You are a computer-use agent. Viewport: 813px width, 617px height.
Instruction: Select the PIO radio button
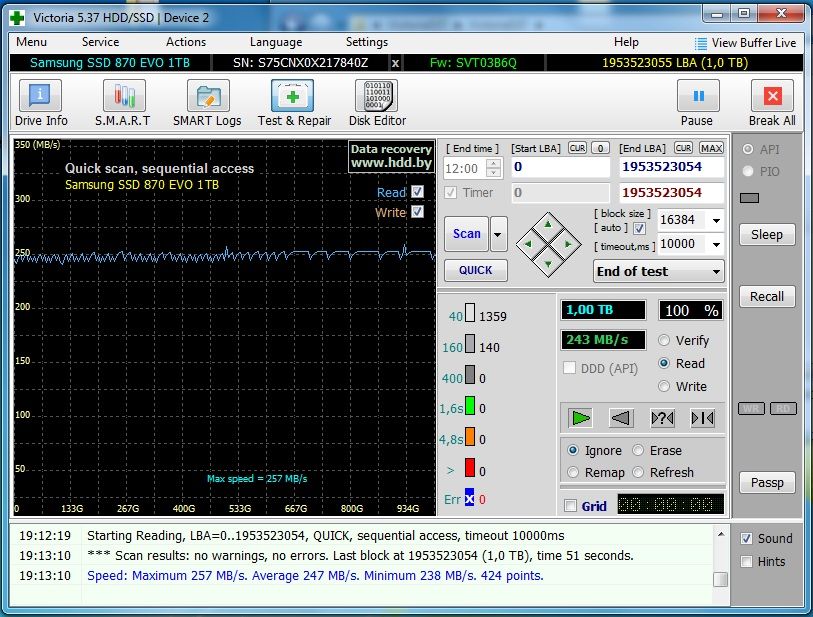click(748, 171)
